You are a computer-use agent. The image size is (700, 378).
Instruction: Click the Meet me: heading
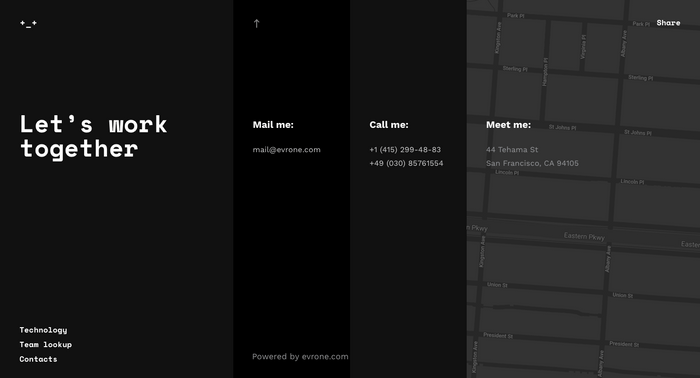[508, 125]
